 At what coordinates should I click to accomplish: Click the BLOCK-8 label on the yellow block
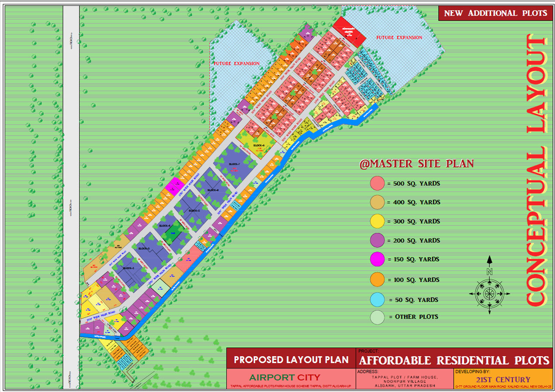point(259,145)
